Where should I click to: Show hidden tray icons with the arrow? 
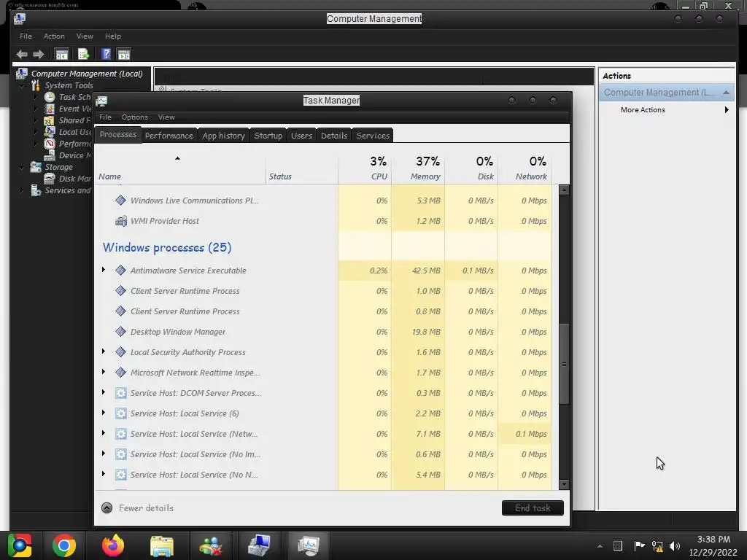click(x=600, y=546)
